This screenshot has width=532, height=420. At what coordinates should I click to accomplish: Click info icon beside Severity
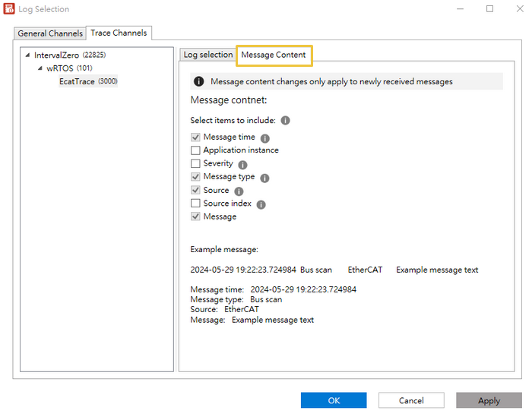click(x=242, y=164)
